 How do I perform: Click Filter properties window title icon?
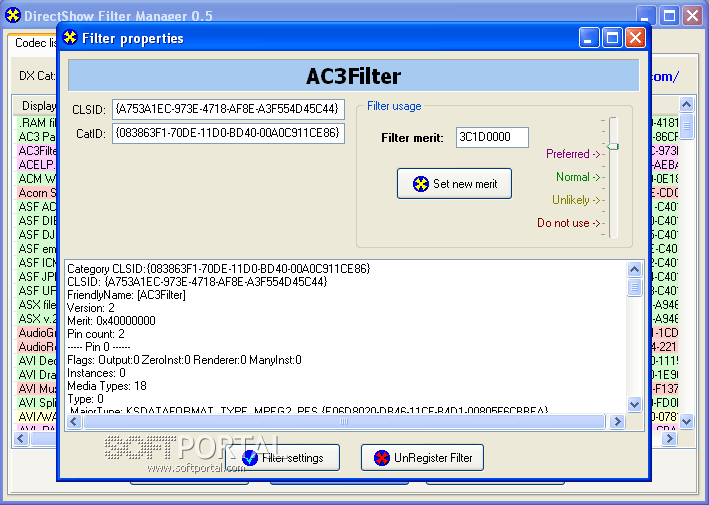70,38
